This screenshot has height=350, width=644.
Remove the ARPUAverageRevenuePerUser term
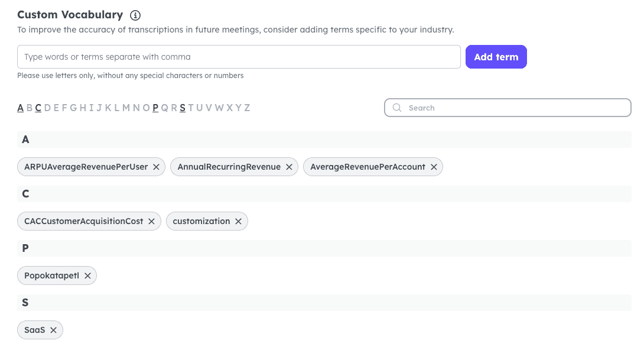(x=156, y=167)
